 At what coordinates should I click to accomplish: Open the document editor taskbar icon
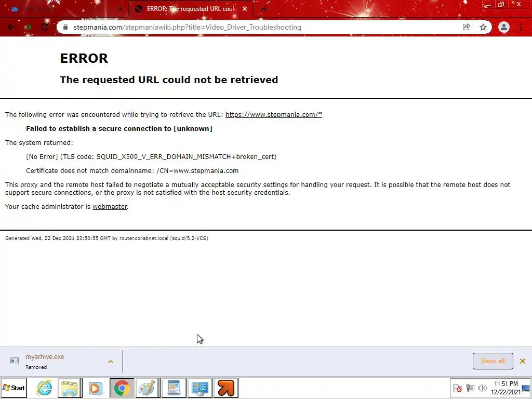[x=174, y=388]
